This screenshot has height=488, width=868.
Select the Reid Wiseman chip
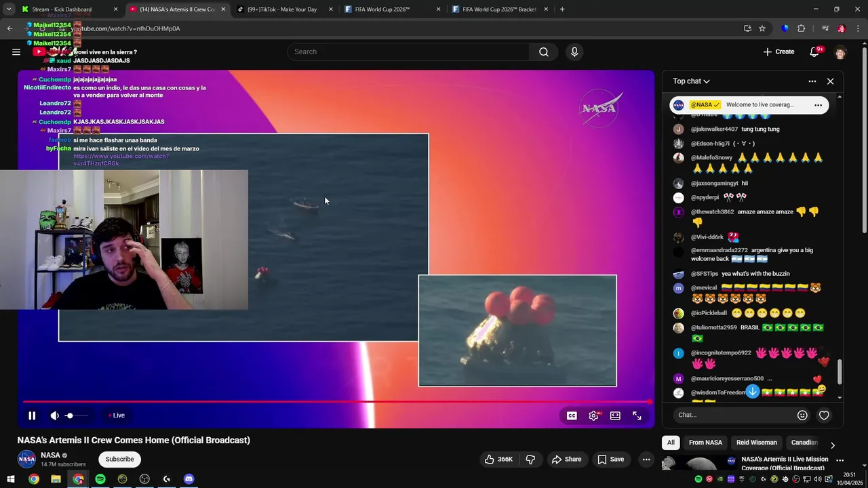point(757,443)
